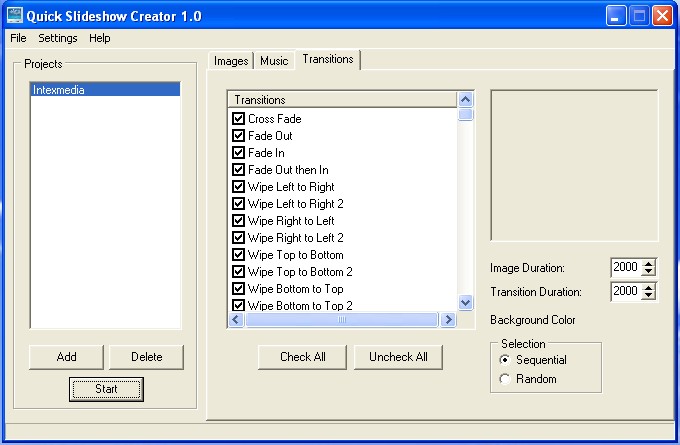Increase the Image Duration value
This screenshot has width=680, height=445.
tap(648, 263)
